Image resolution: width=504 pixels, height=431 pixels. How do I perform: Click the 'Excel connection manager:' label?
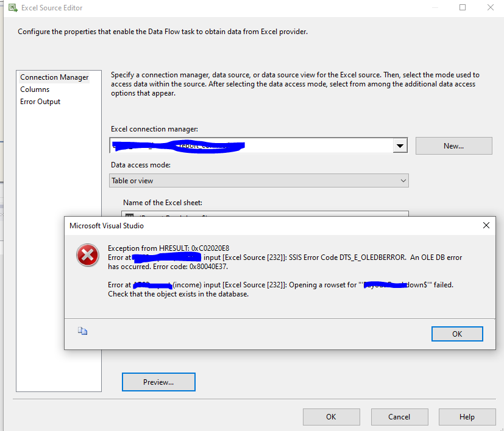pyautogui.click(x=154, y=129)
